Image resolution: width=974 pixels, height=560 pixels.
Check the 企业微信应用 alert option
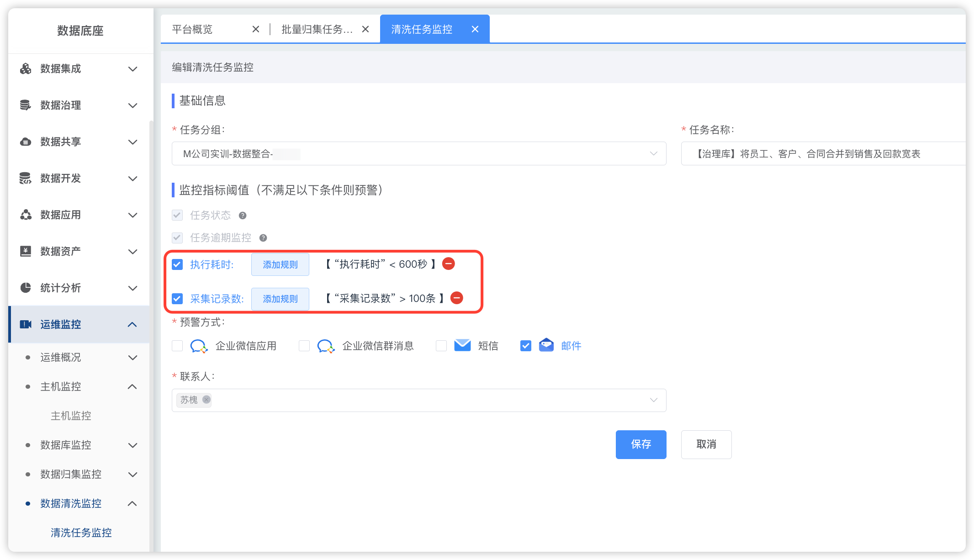[177, 346]
